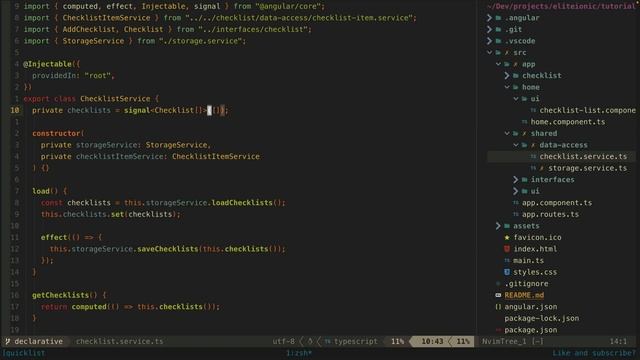Open index.html in file tree
Image resolution: width=640 pixels, height=360 pixels.
(535, 249)
